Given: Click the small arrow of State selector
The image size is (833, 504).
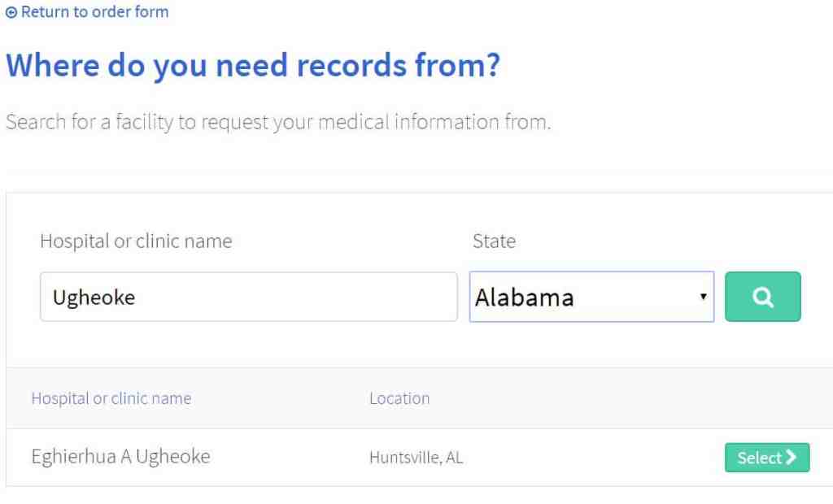Looking at the screenshot, I should pos(703,298).
